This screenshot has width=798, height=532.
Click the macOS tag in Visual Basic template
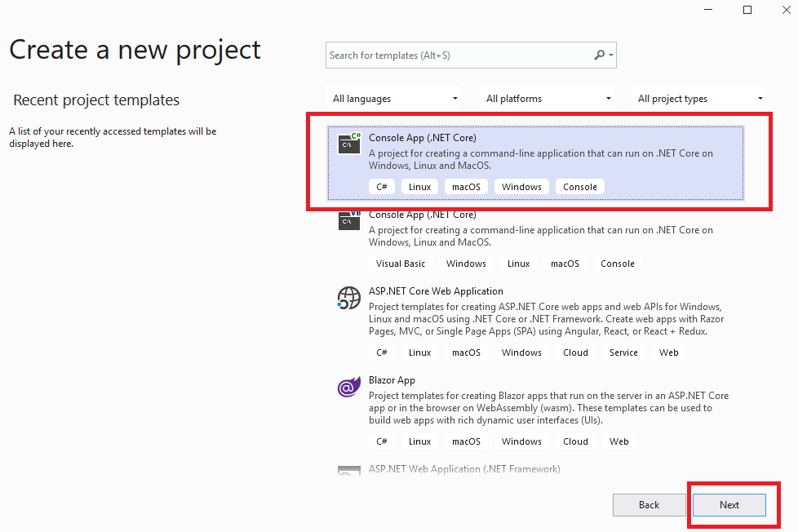coord(565,264)
